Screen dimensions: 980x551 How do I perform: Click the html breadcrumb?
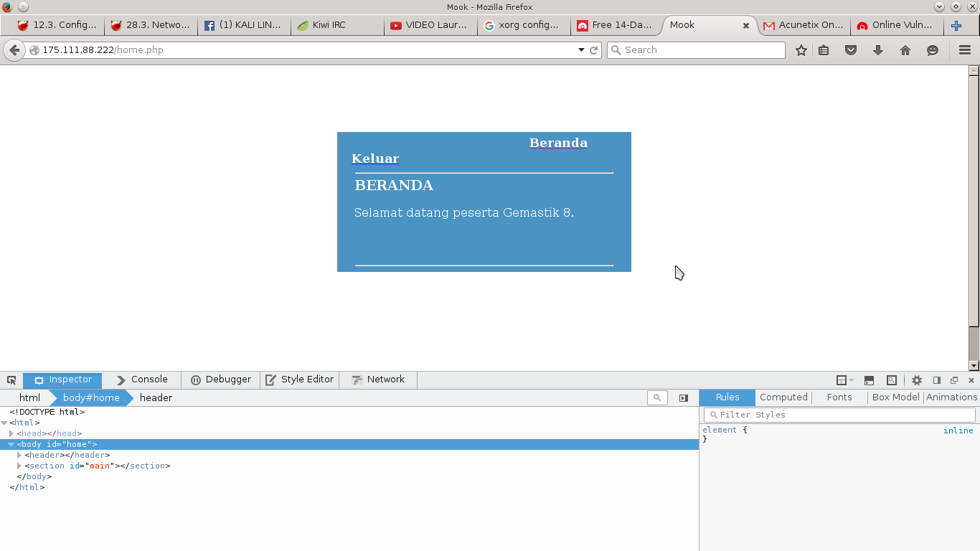(x=29, y=398)
